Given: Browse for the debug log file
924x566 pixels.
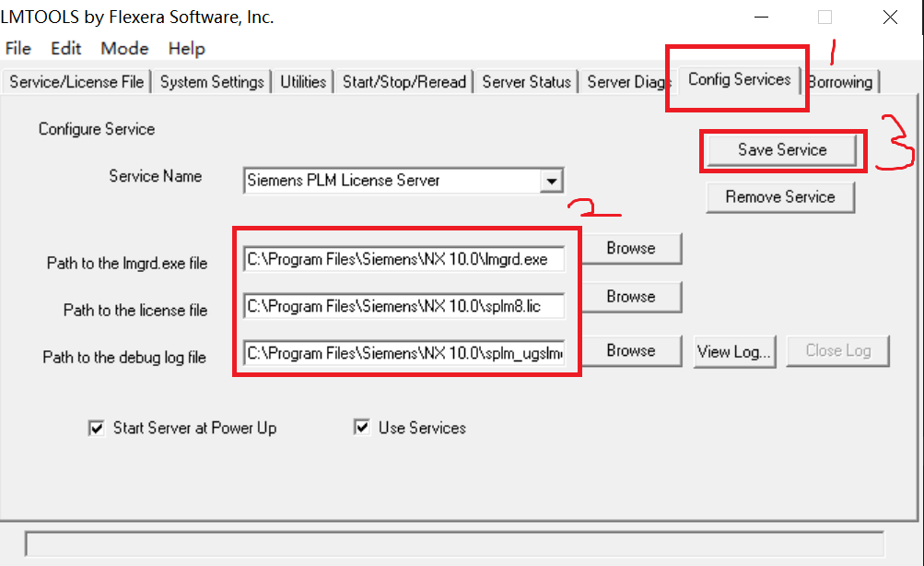Looking at the screenshot, I should [631, 351].
